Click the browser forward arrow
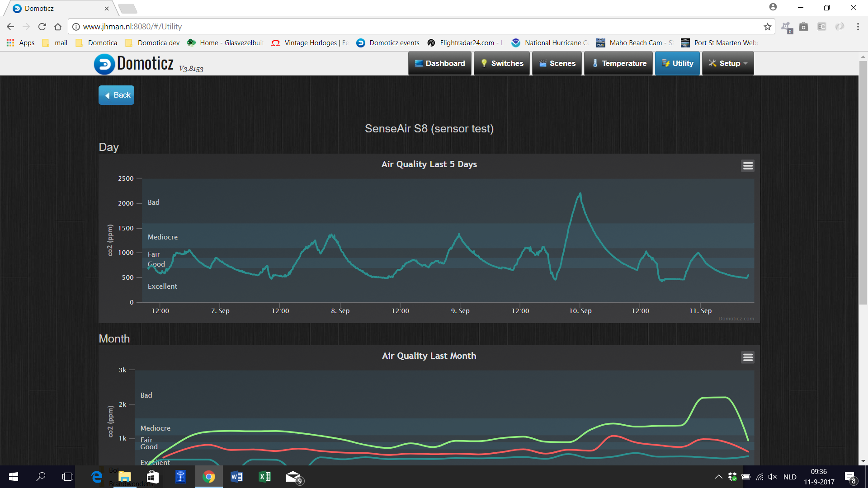 [x=26, y=27]
